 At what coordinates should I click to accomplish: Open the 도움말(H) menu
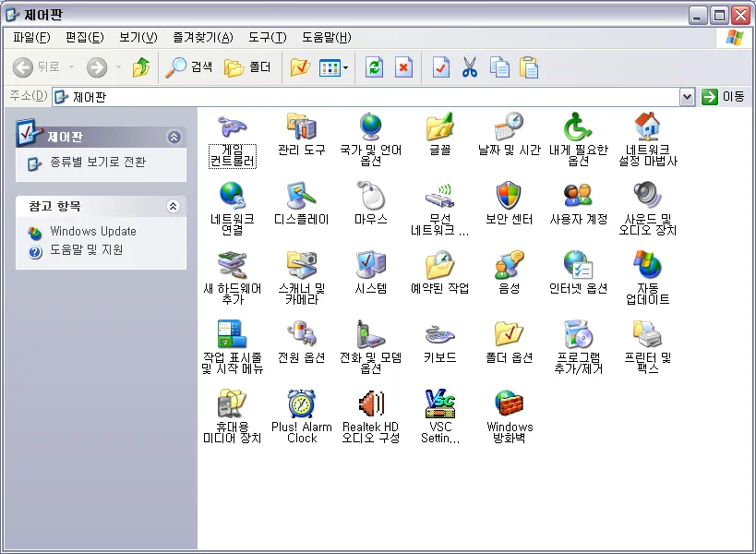click(327, 38)
